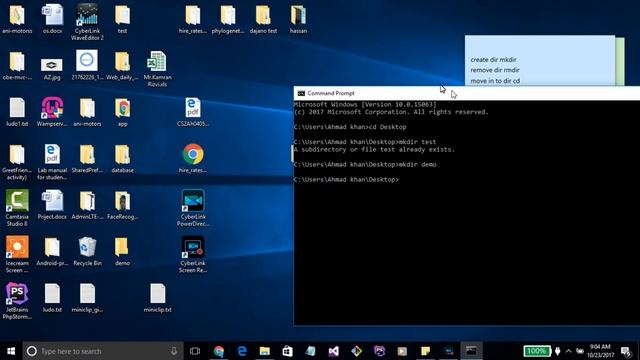This screenshot has width=640, height=360.
Task: Open Sticky Notes from the taskbar
Action: tap(425, 351)
